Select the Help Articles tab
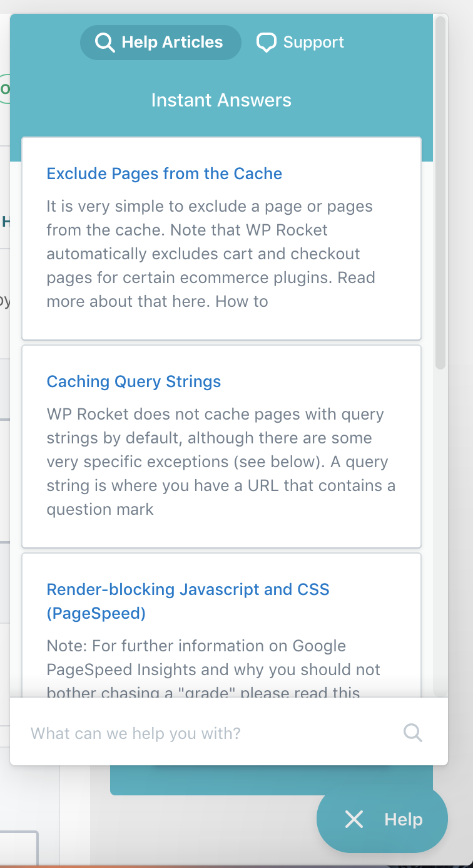 (x=160, y=42)
